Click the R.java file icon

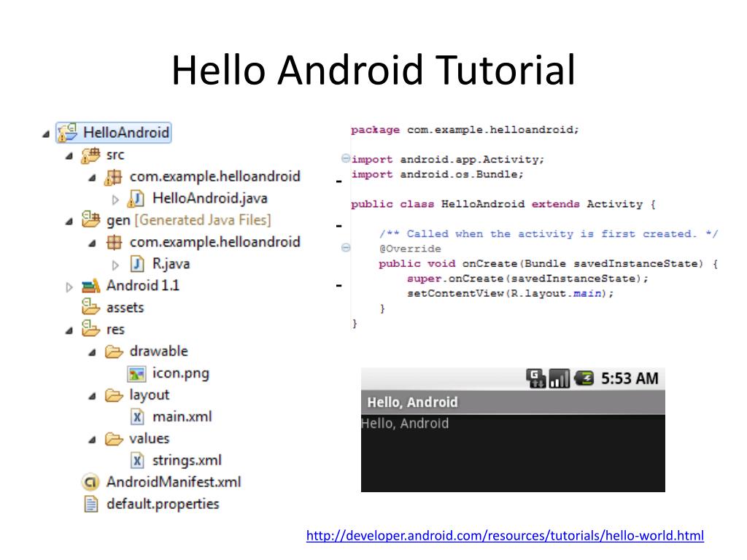tap(137, 264)
